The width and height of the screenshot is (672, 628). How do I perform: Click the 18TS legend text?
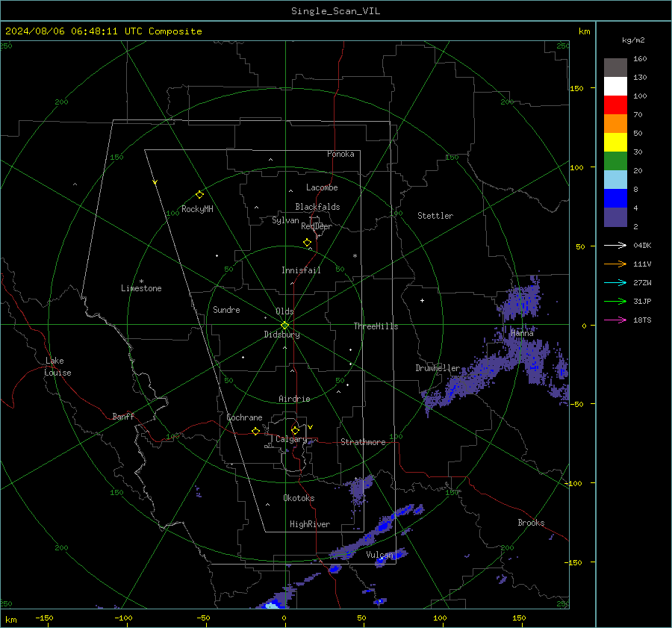coord(642,320)
